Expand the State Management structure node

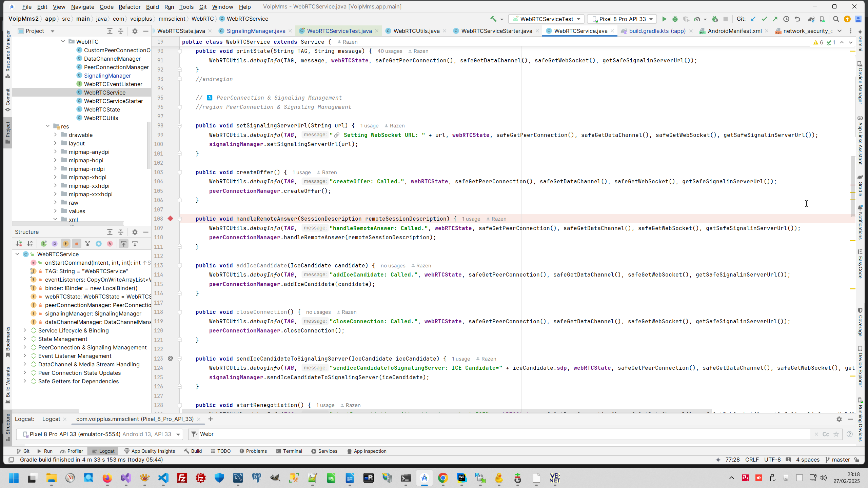(x=25, y=339)
